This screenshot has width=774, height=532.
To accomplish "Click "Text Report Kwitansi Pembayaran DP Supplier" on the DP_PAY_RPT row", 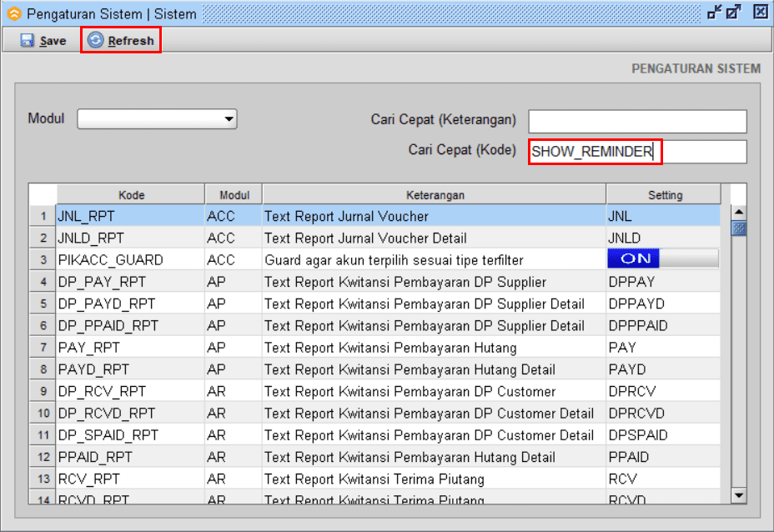I will coord(405,282).
